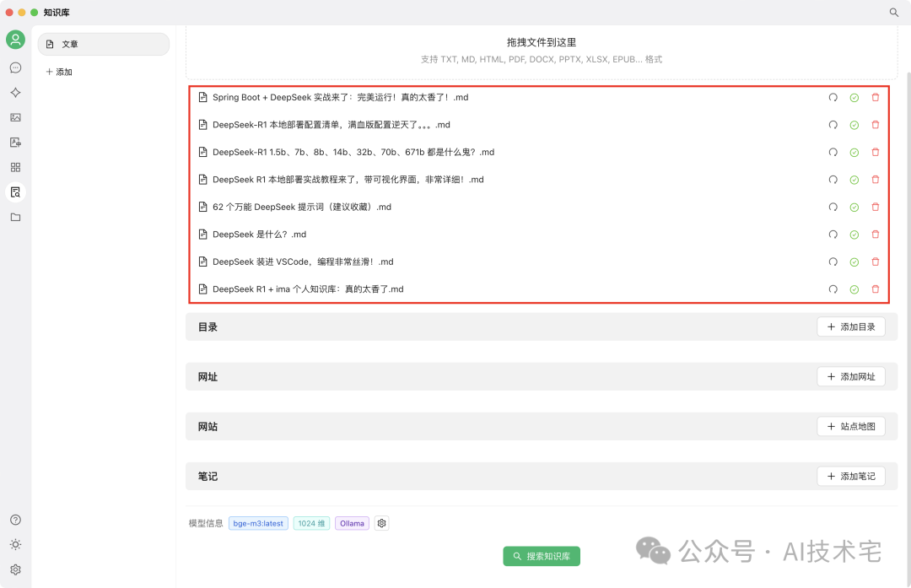Viewport: 911px width, 588px height.
Task: Add a new knowledge base with 添加
Action: click(59, 72)
